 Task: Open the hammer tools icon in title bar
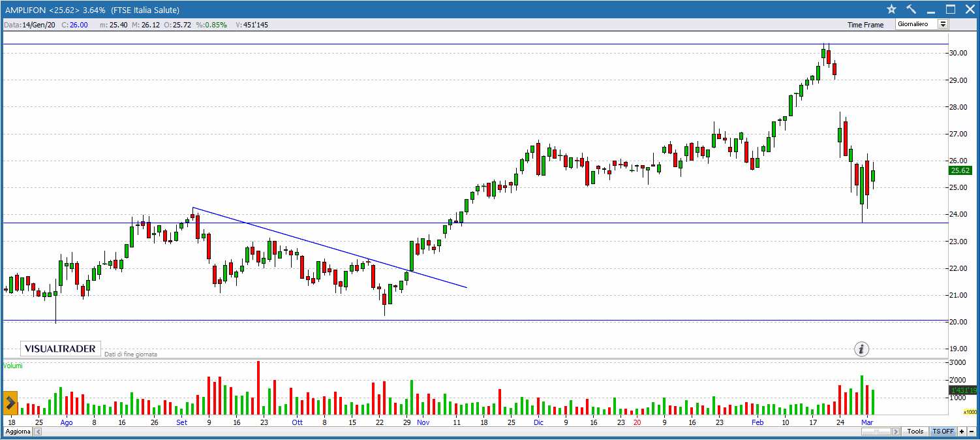tap(911, 9)
